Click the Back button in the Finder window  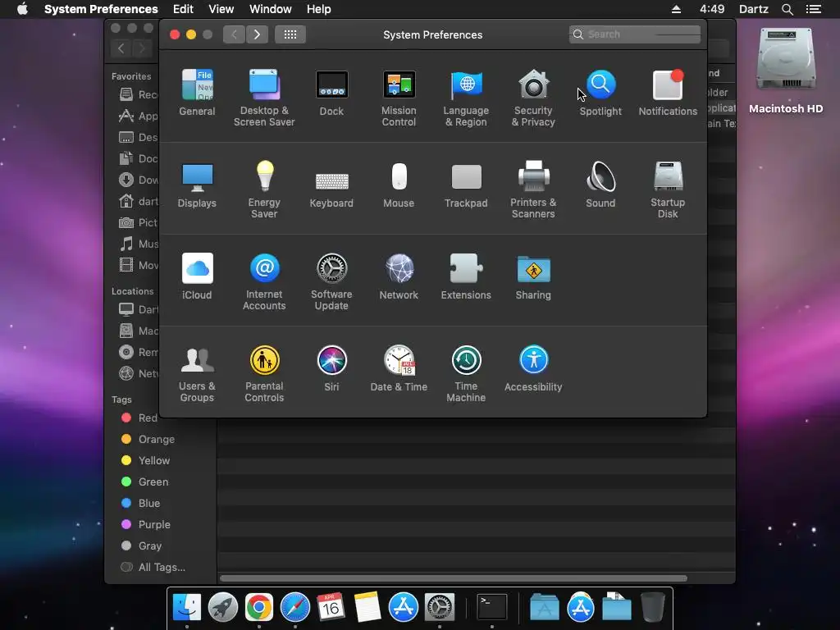[x=121, y=48]
